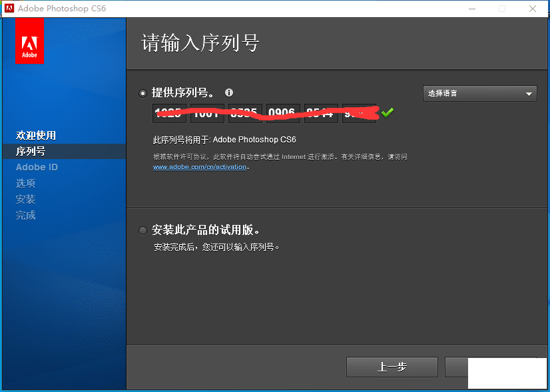Click the green checkmark validation icon
Viewport: 550px width, 392px height.
click(388, 112)
